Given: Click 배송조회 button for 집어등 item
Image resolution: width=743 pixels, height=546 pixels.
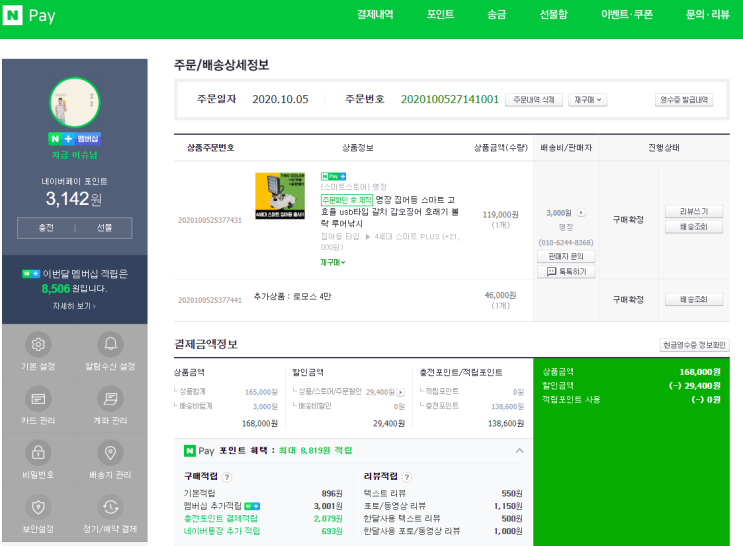Looking at the screenshot, I should (x=694, y=227).
